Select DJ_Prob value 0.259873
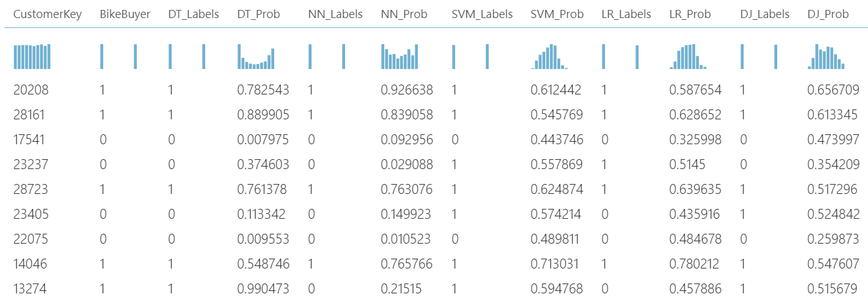This screenshot has width=868, height=299. click(x=833, y=239)
